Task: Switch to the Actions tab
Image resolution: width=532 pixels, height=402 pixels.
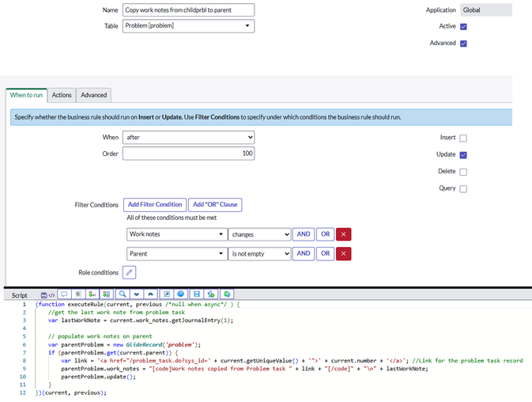Action: tap(62, 95)
